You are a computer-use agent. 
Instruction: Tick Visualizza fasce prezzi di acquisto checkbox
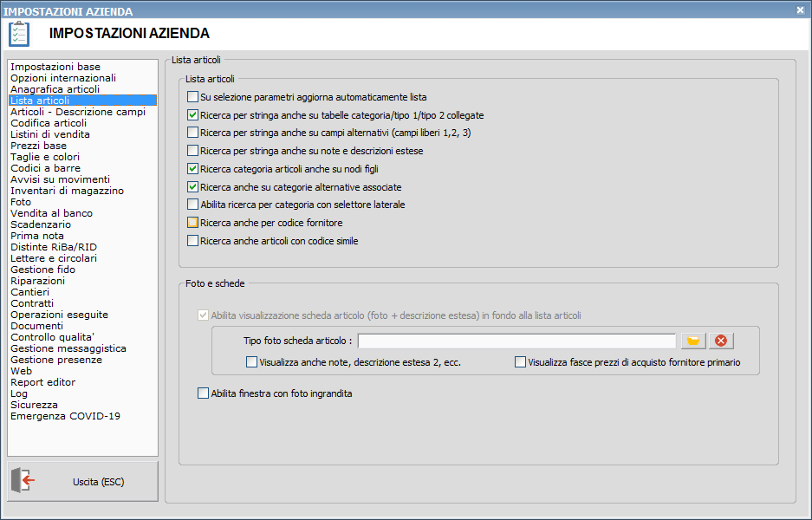(x=521, y=362)
